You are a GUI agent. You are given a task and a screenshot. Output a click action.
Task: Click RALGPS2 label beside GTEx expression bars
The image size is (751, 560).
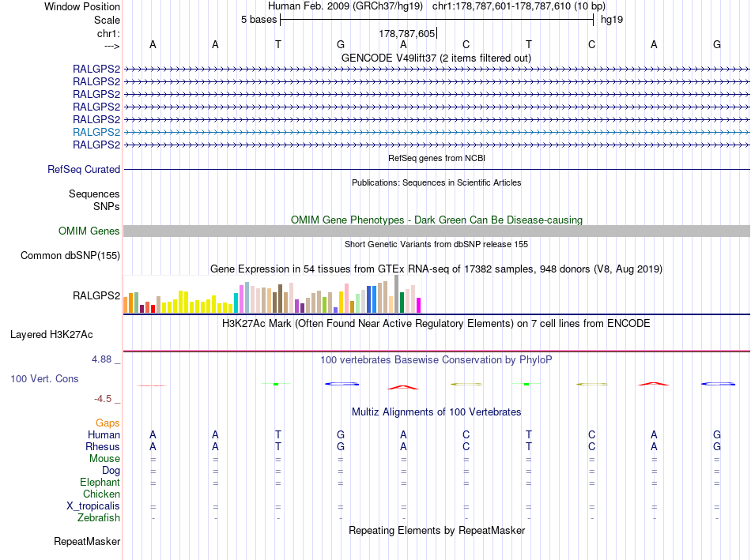96,295
